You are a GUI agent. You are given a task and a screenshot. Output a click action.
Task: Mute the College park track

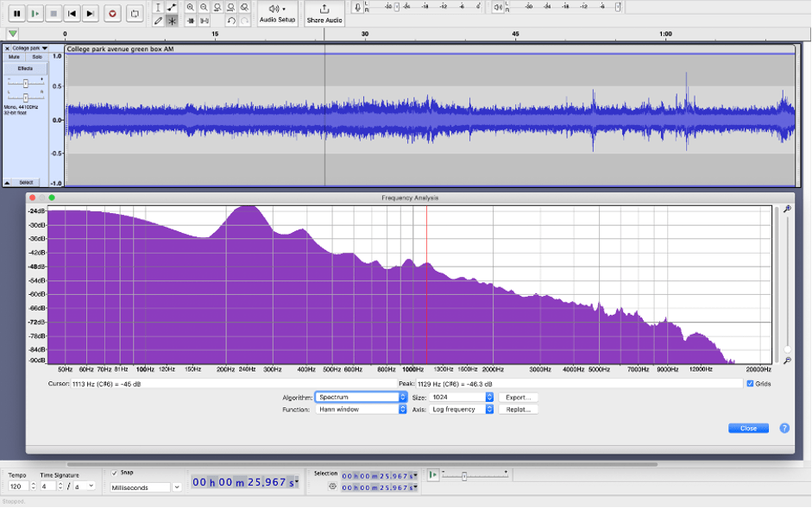pos(14,57)
